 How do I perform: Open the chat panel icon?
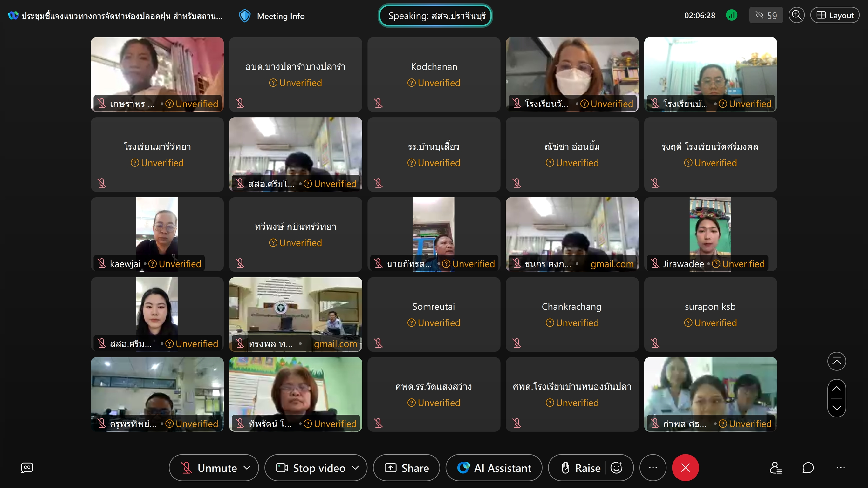(x=808, y=468)
